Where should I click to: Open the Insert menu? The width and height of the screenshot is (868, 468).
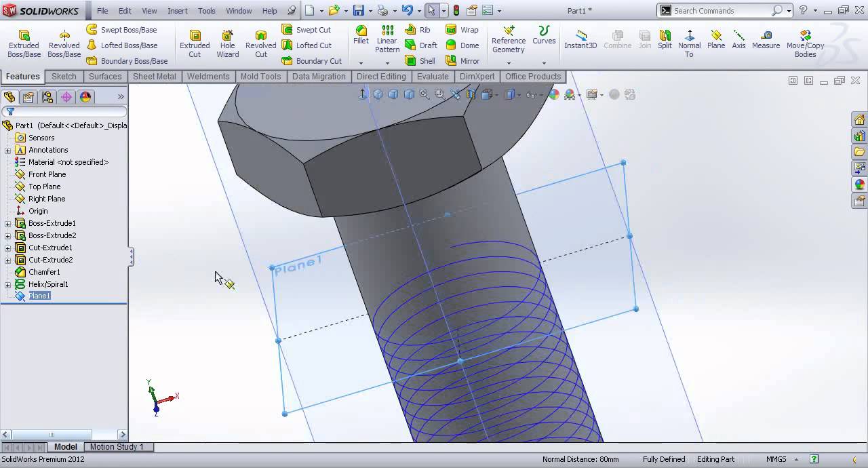click(x=178, y=11)
